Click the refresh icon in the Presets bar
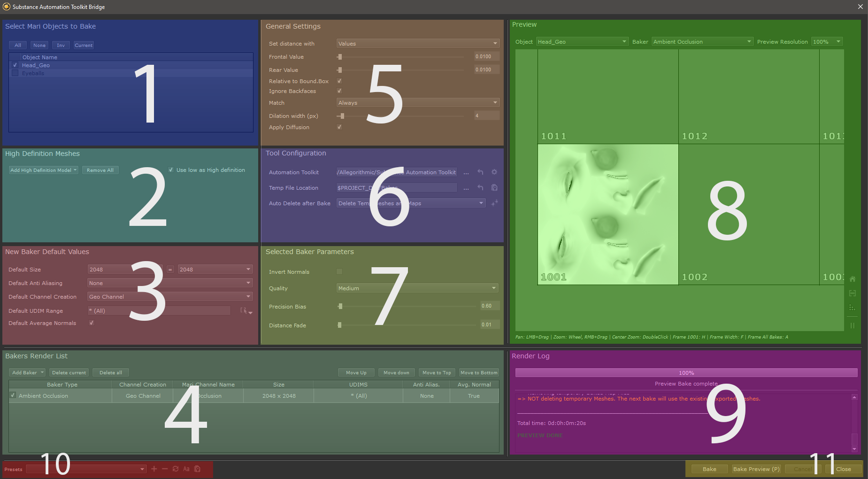 click(x=176, y=469)
